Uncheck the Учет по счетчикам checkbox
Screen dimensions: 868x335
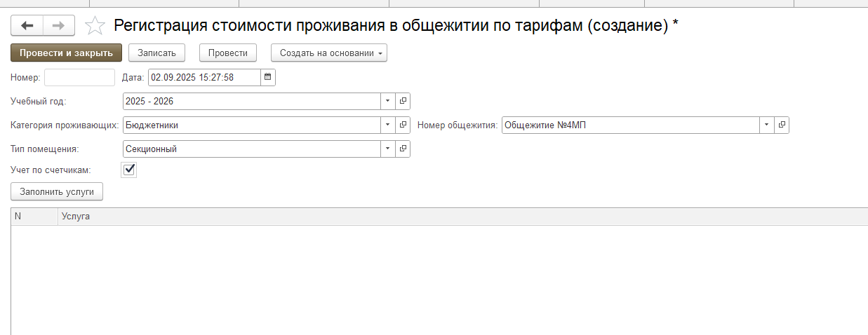[129, 170]
